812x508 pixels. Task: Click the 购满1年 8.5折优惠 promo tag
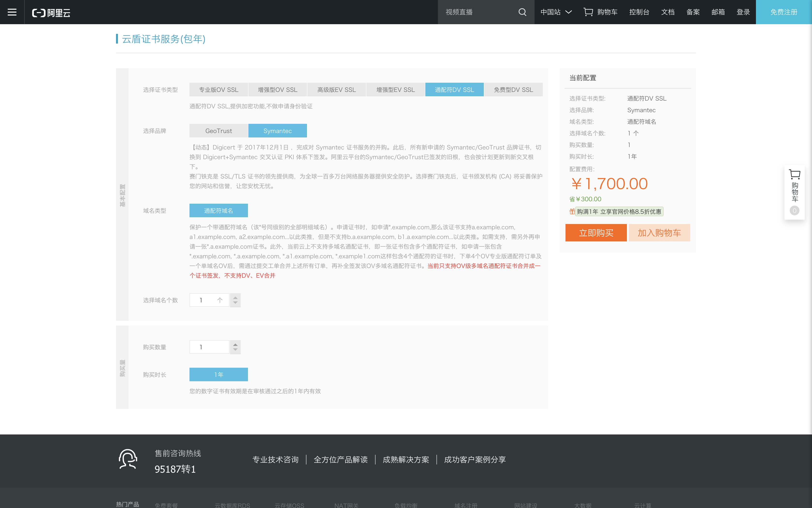619,211
